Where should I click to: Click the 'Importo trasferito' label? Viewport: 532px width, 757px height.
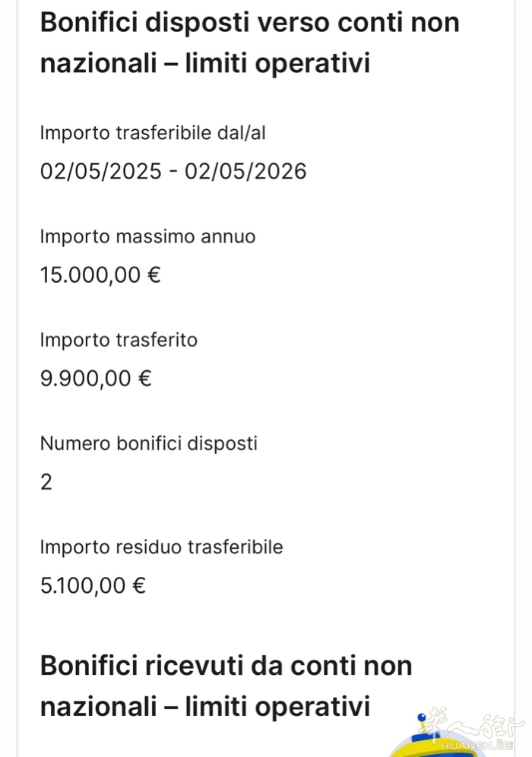[119, 340]
